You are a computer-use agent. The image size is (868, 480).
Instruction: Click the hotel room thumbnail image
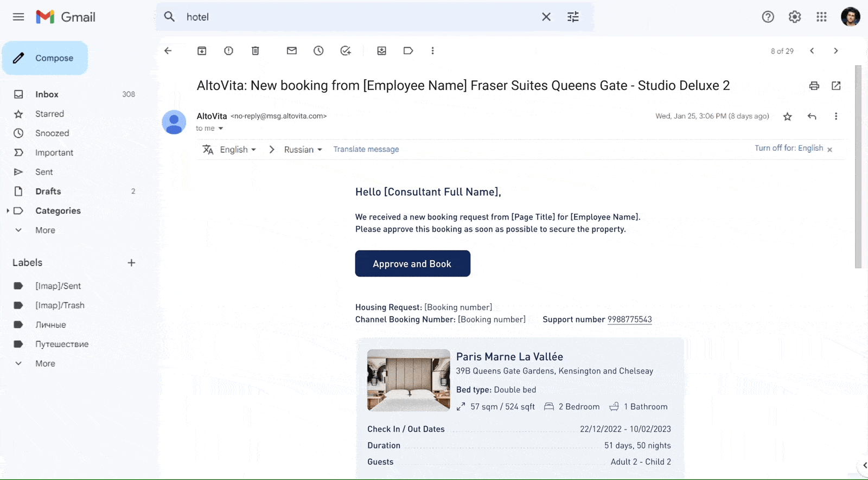(409, 380)
